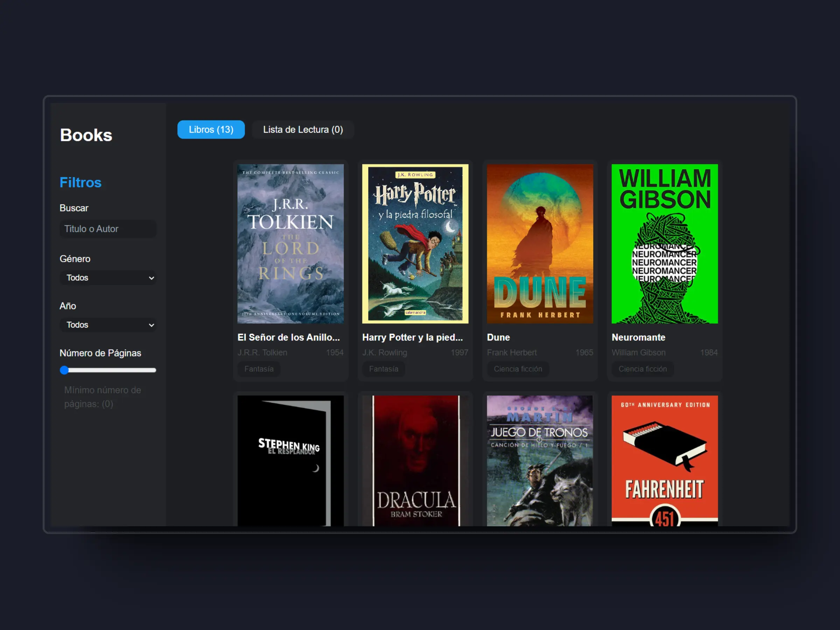Click the Ciencia ficción tag under Dune
Viewport: 840px width, 630px height.
(x=518, y=369)
